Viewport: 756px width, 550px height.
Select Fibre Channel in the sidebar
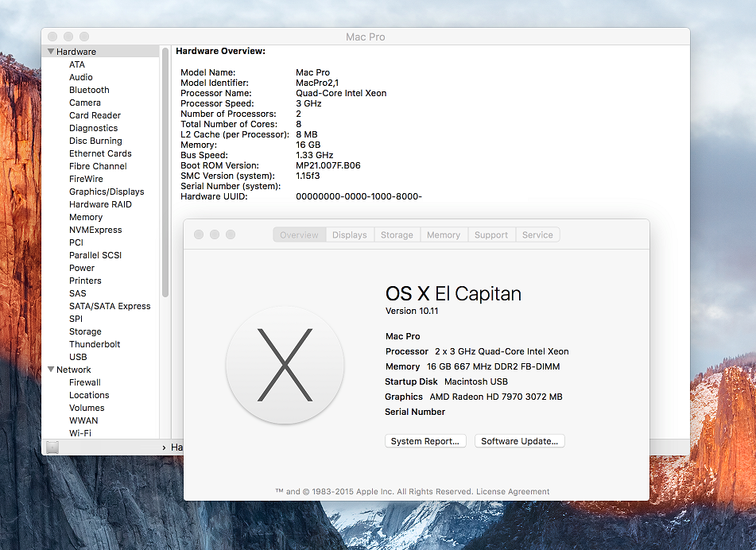click(x=98, y=166)
